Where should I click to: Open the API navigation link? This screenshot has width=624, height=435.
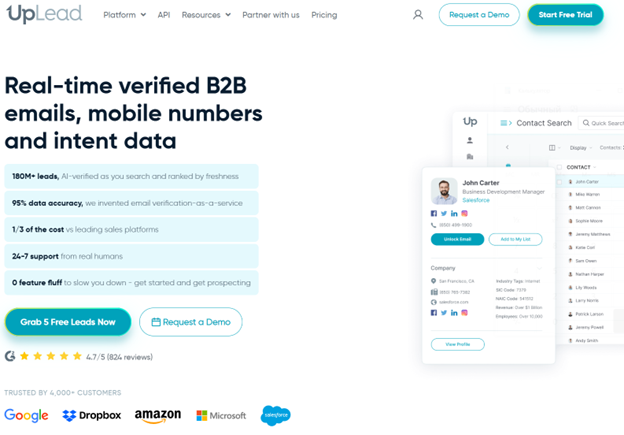click(x=164, y=15)
